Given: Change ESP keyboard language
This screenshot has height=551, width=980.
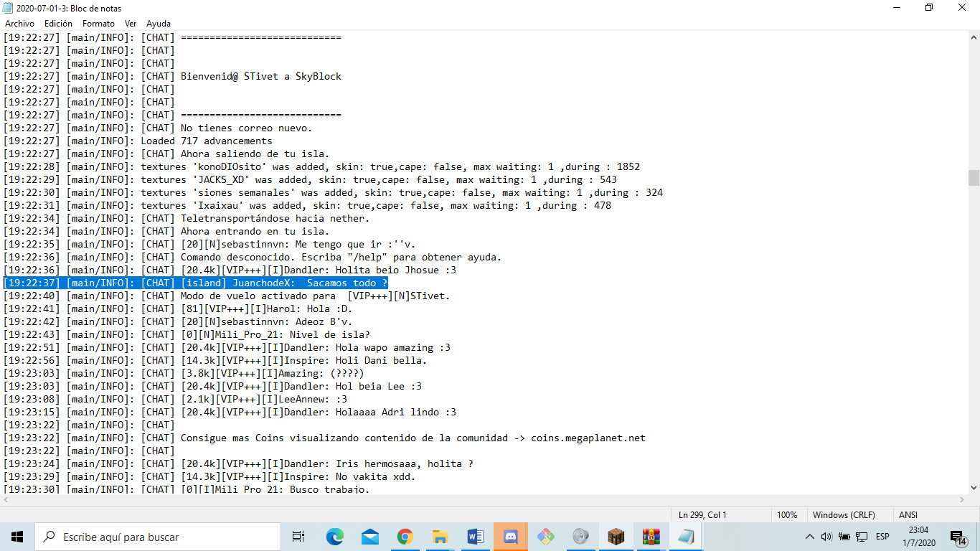Looking at the screenshot, I should pyautogui.click(x=882, y=537).
